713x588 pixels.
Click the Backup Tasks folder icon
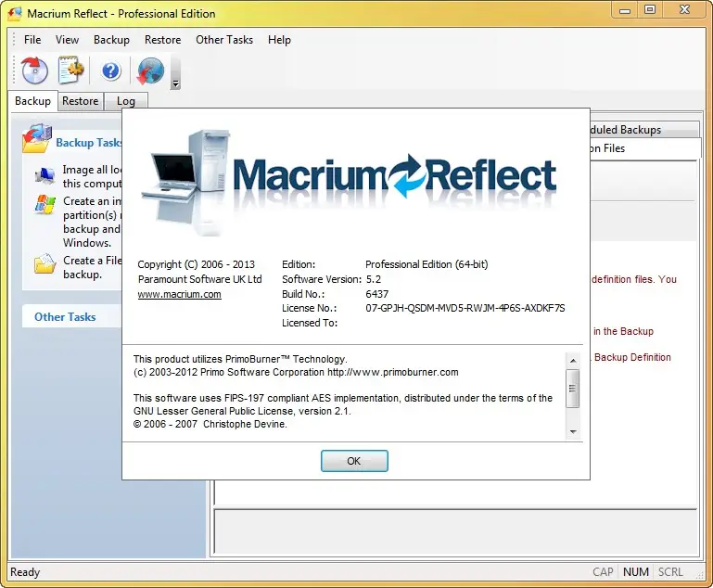coord(37,139)
